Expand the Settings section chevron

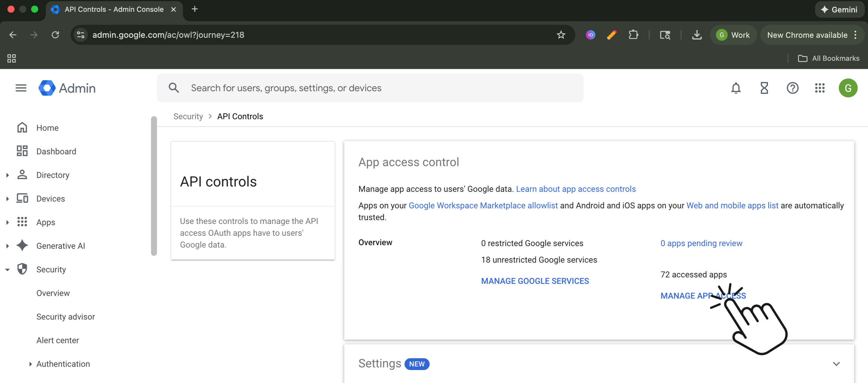click(836, 364)
